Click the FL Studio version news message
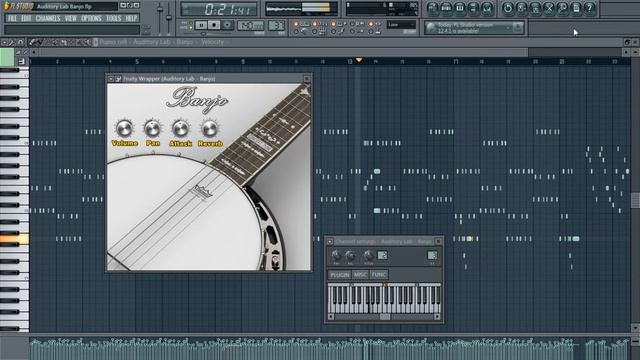The width and height of the screenshot is (640, 360). click(x=465, y=28)
